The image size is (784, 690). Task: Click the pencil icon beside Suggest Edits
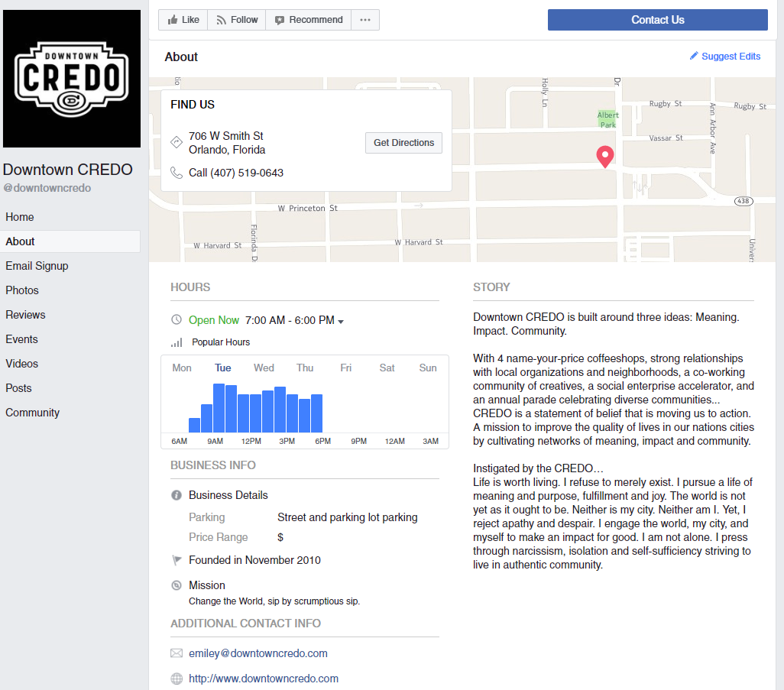click(694, 56)
